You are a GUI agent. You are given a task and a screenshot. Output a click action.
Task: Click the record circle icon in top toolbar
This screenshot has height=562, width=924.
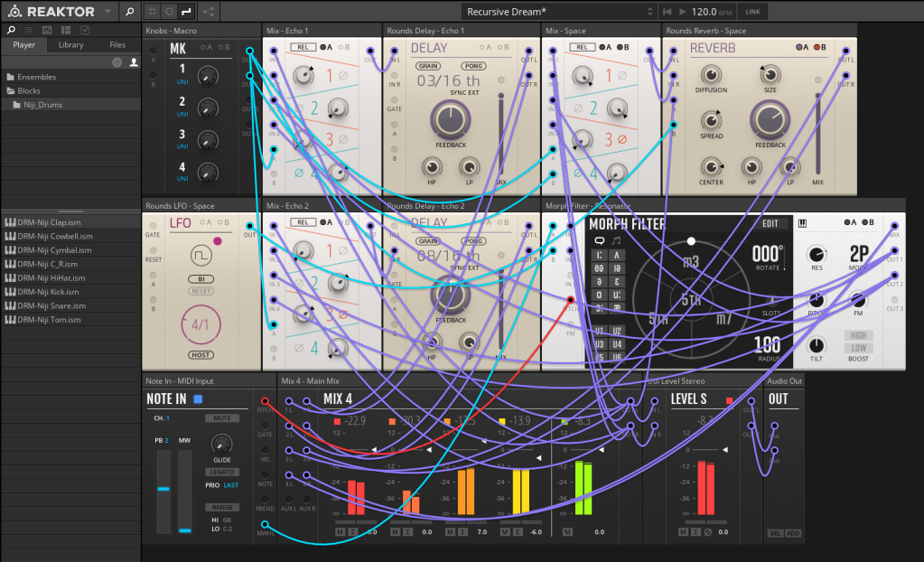point(169,12)
